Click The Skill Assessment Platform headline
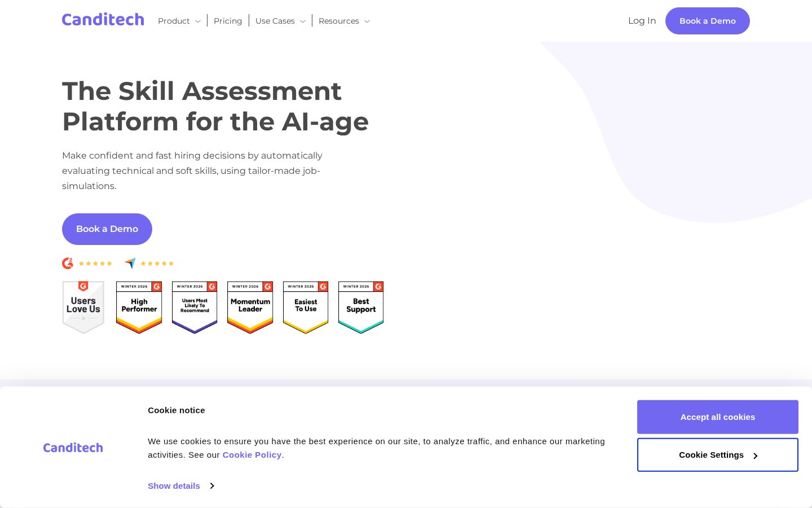 coord(215,106)
